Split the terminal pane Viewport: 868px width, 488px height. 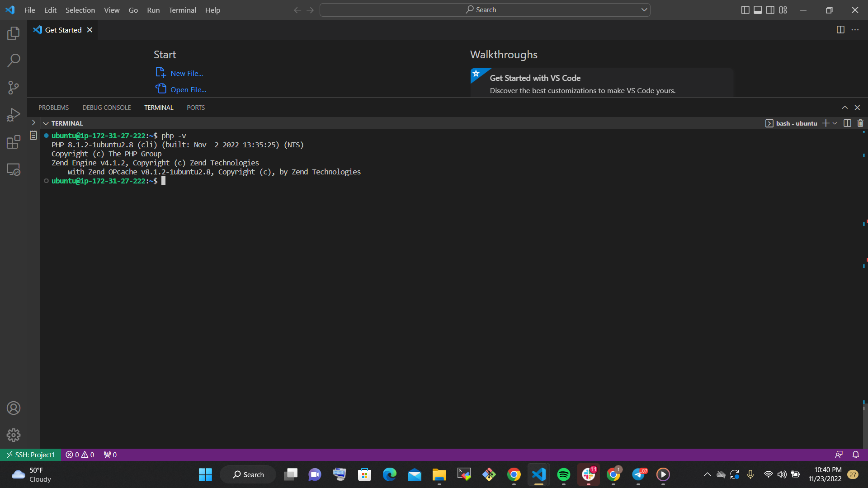pos(847,123)
